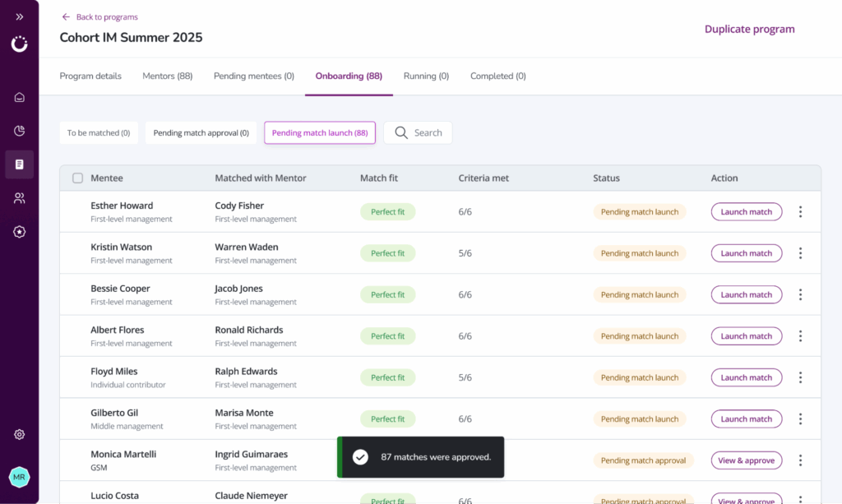
Task: Click mentee name Esther Howard
Action: [x=122, y=206]
